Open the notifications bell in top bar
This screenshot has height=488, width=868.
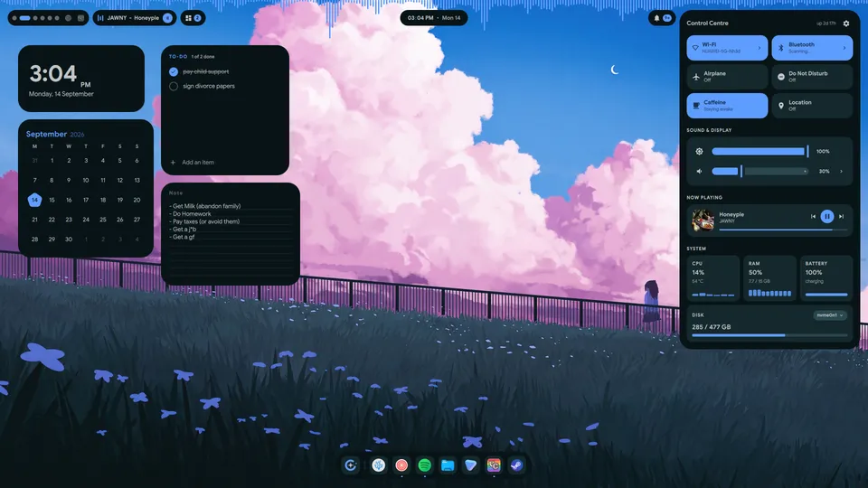tap(656, 18)
